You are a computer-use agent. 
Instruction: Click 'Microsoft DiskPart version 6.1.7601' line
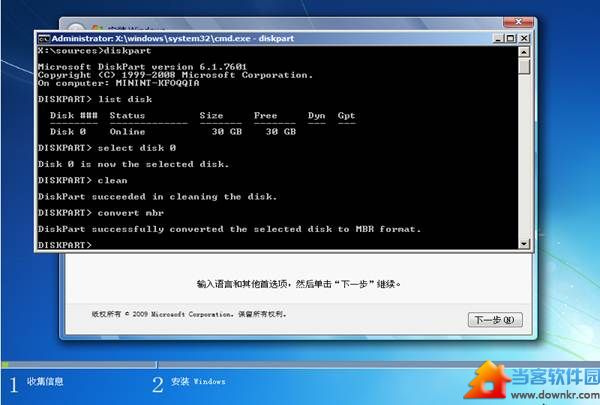click(x=142, y=67)
